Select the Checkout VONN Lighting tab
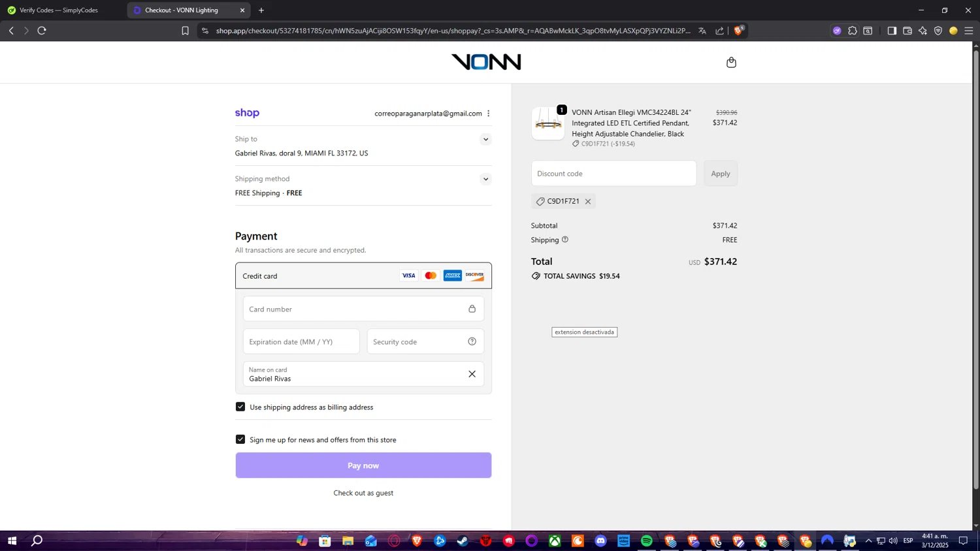980x551 pixels. (x=183, y=10)
